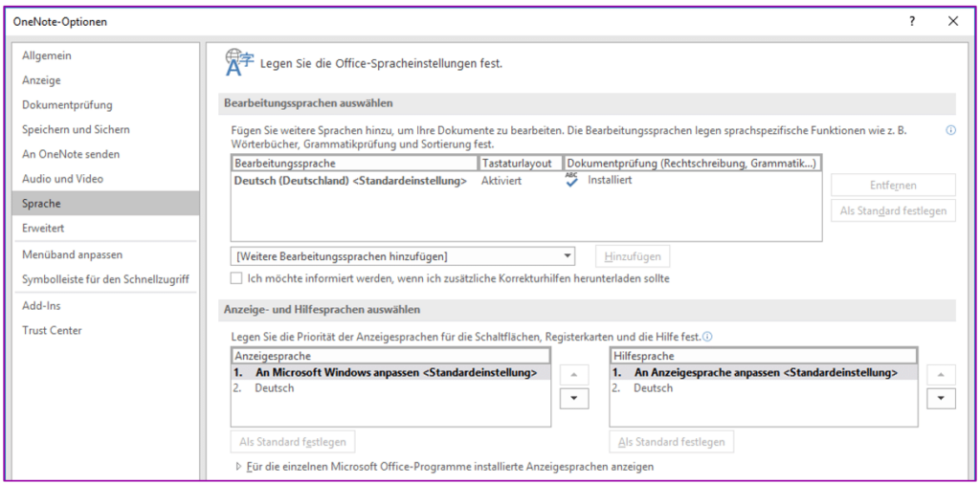Screen dimensions: 980x484
Task: Select the Sprache category
Action: tap(106, 204)
